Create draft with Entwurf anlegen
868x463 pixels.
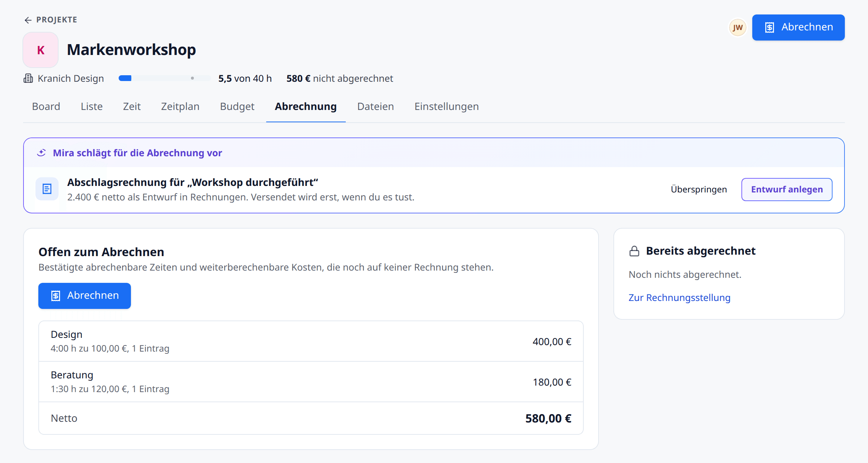787,190
